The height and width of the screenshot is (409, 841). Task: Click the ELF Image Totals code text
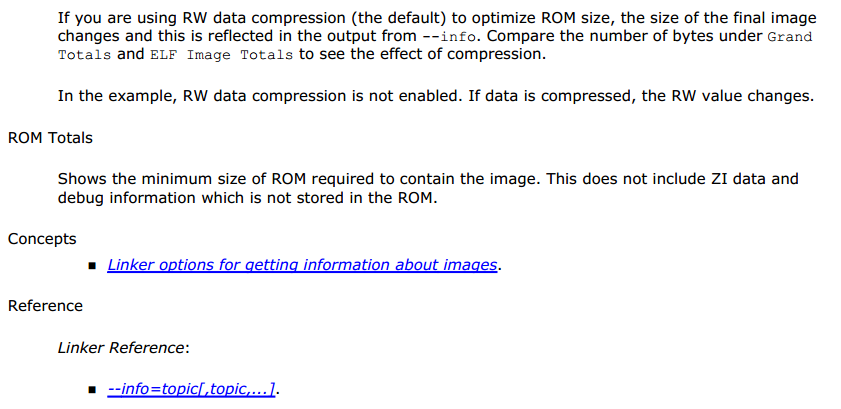pos(221,55)
